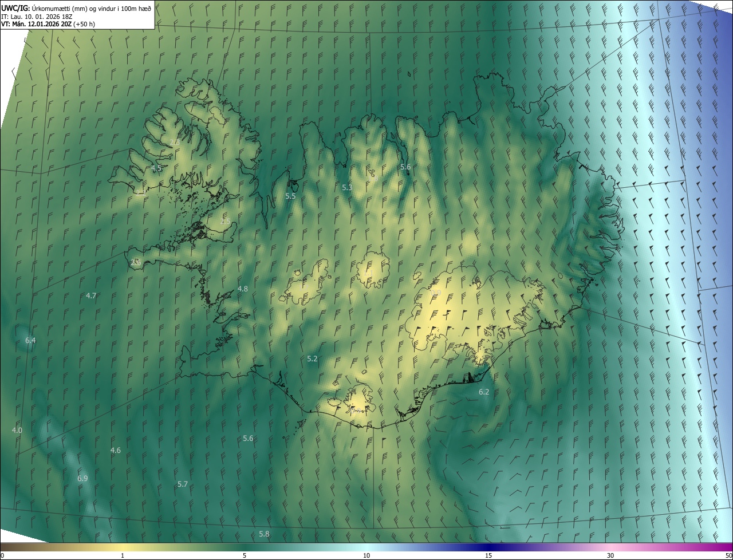Click the '5.7' value label on the map
This screenshot has width=733, height=560.
point(183,484)
